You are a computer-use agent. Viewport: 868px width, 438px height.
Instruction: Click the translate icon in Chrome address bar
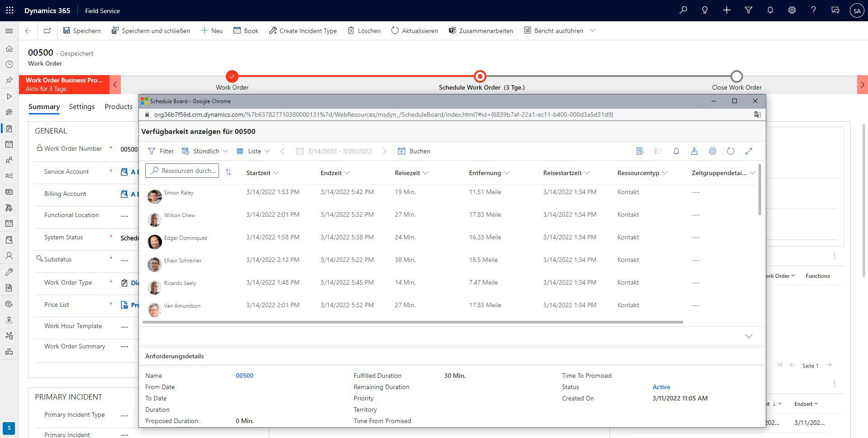[757, 114]
